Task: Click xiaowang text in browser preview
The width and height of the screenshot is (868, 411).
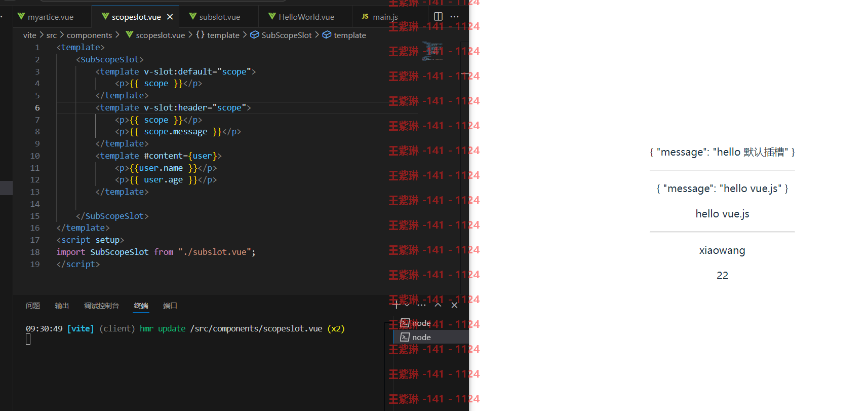Action: click(x=722, y=250)
